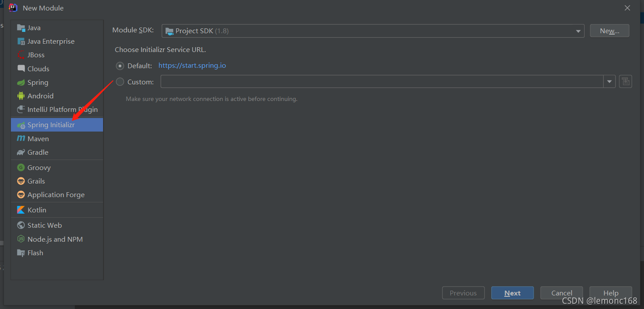Image resolution: width=644 pixels, height=309 pixels.
Task: Click the Cancel button
Action: 561,293
